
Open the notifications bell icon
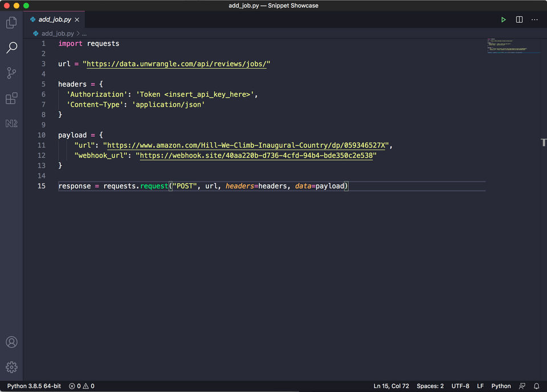tap(536, 386)
